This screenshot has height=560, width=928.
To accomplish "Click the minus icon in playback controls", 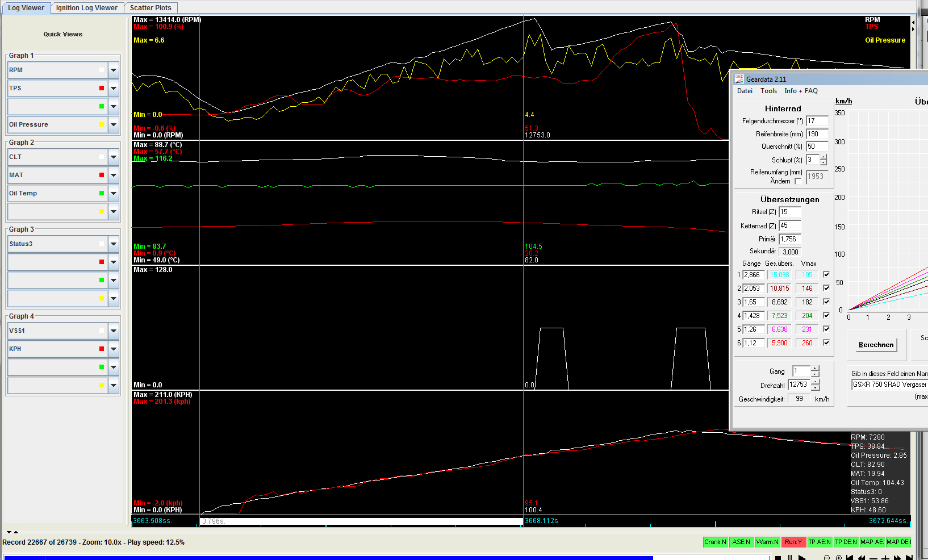I will tap(873, 558).
